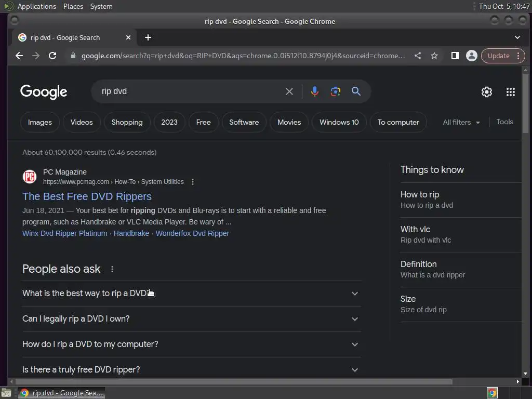Open the Places menu
Image resolution: width=532 pixels, height=399 pixels.
(x=73, y=6)
